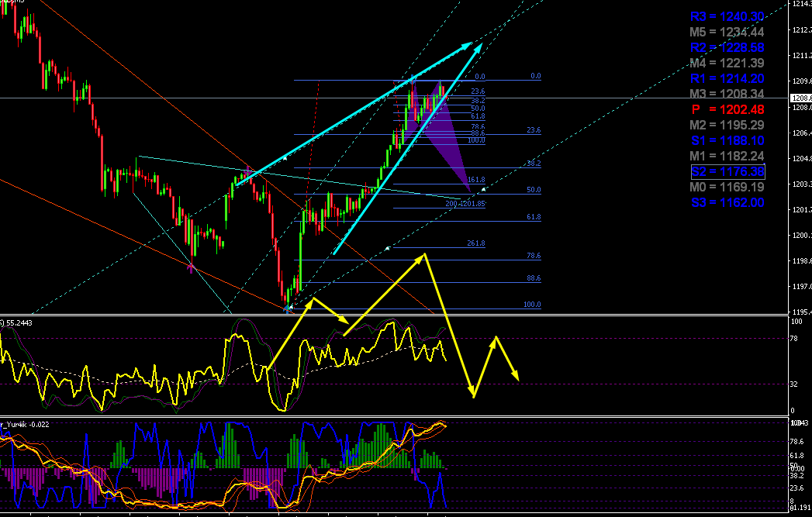Click the 200 1201.85 Fibonacci level label

465,204
